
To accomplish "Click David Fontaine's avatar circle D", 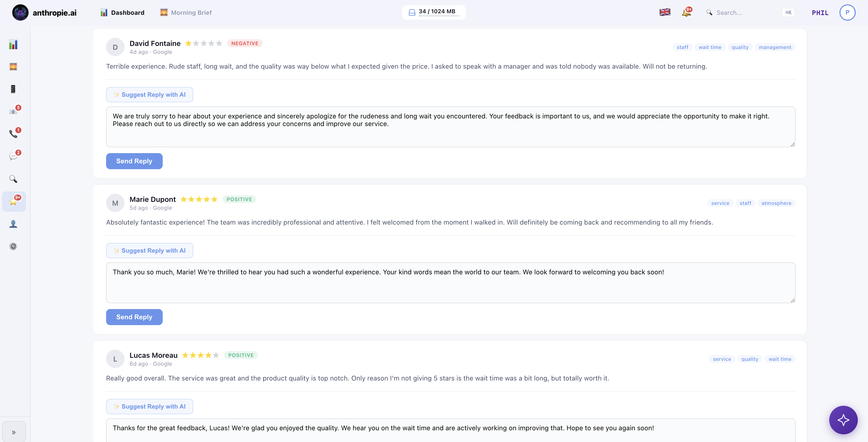I will 115,47.
